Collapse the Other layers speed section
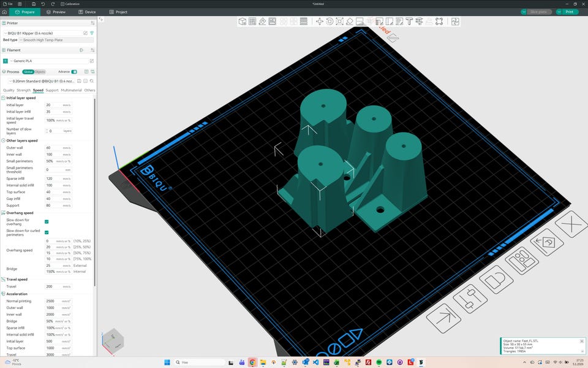This screenshot has width=588, height=368. tap(22, 141)
